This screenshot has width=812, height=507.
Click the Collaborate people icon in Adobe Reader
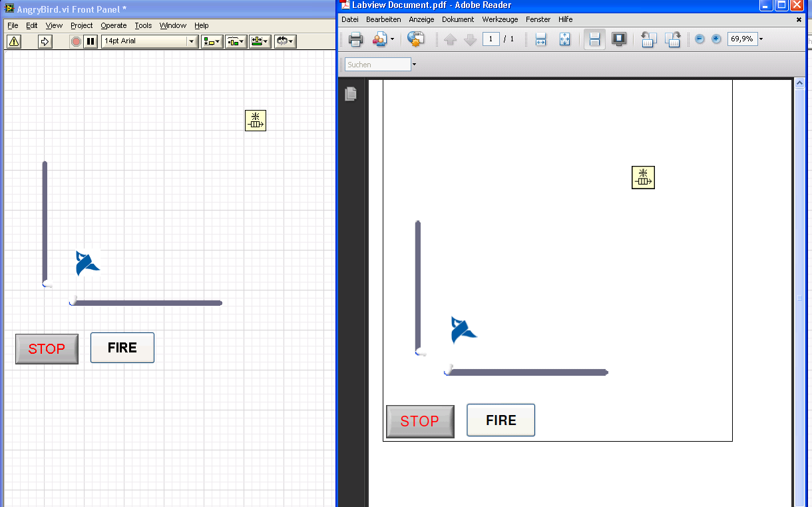(379, 39)
